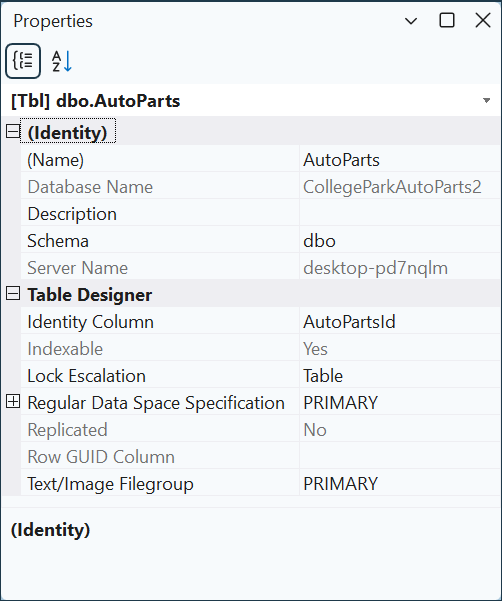Switch to Categorized view icon
The height and width of the screenshot is (601, 502).
pyautogui.click(x=23, y=61)
